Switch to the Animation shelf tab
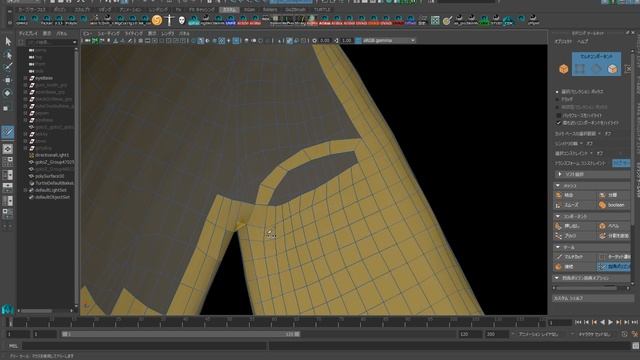The width and height of the screenshot is (640, 360). 131,9
